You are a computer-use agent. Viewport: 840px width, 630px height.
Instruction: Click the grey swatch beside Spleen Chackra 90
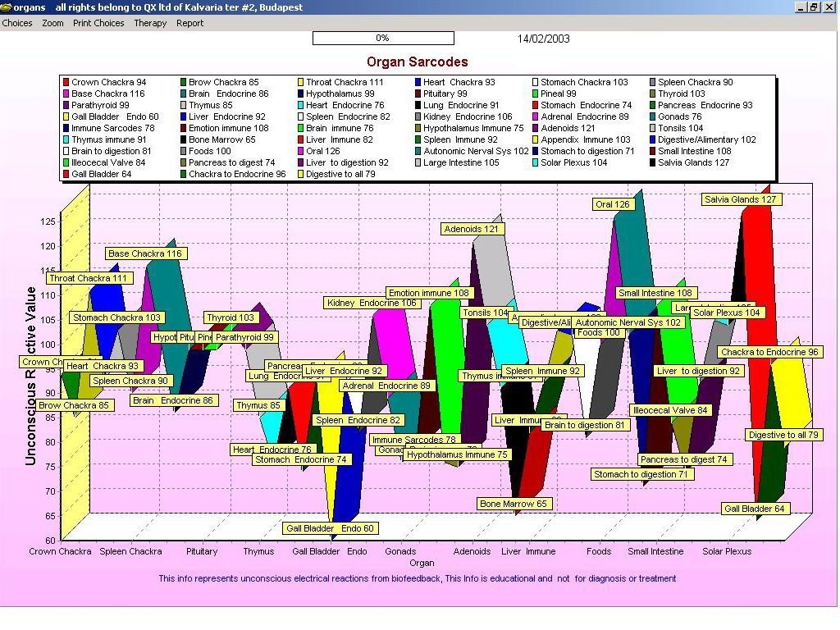(x=652, y=82)
